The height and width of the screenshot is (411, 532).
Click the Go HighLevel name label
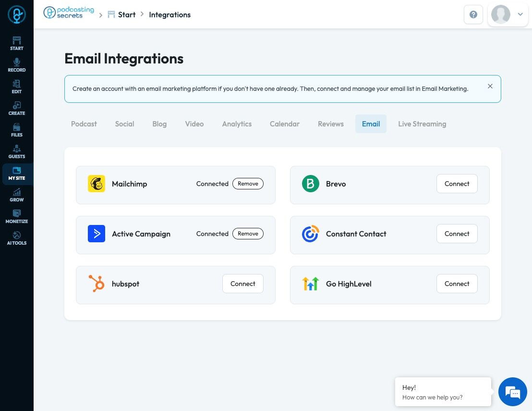pos(349,284)
